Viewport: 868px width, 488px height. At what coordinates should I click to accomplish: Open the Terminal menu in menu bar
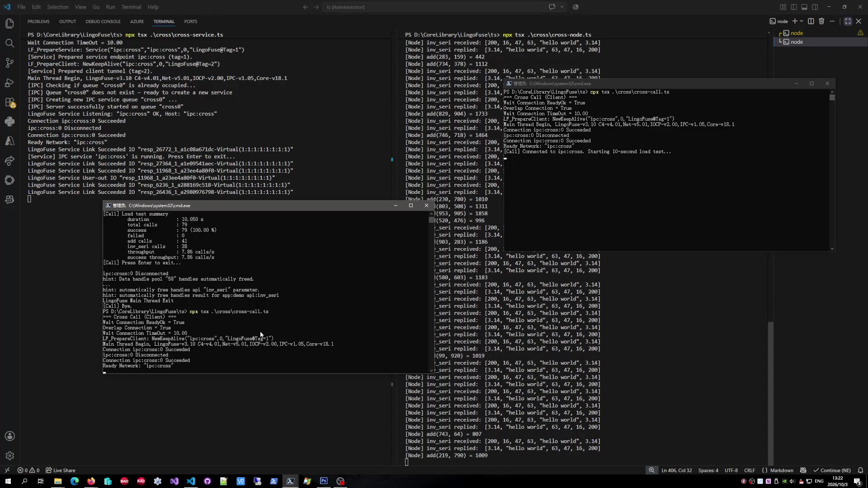click(131, 7)
